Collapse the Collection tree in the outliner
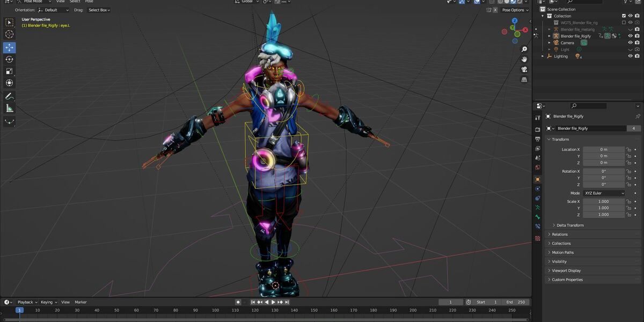 pos(543,16)
